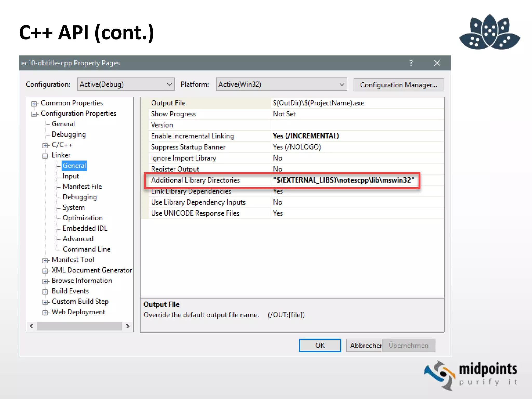
Task: Expand the C/C++ tree node
Action: pos(45,145)
